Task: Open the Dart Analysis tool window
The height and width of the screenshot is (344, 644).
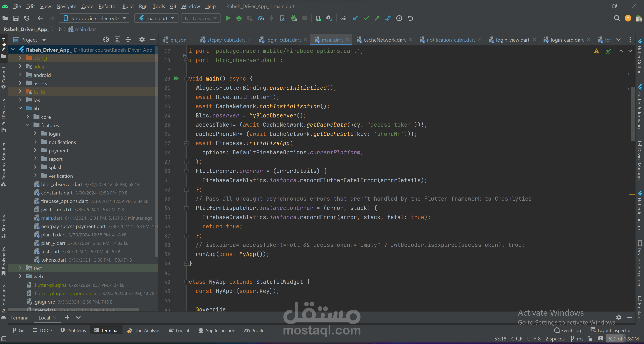Action: coord(144,330)
